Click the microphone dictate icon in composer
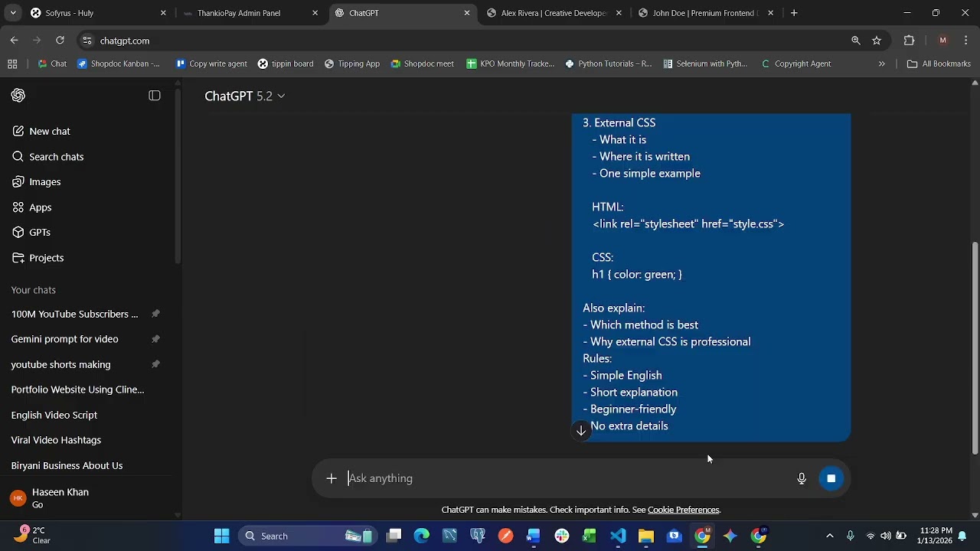The width and height of the screenshot is (980, 551). pyautogui.click(x=802, y=478)
